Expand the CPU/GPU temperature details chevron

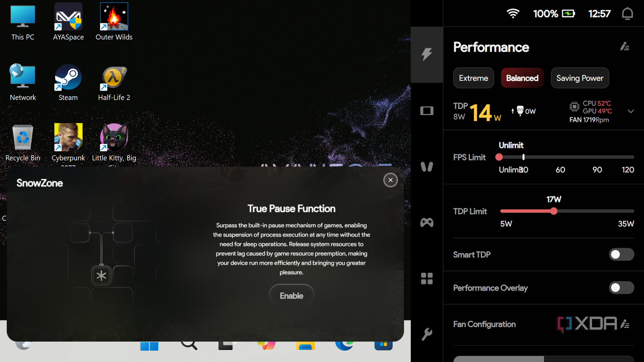[x=631, y=111]
